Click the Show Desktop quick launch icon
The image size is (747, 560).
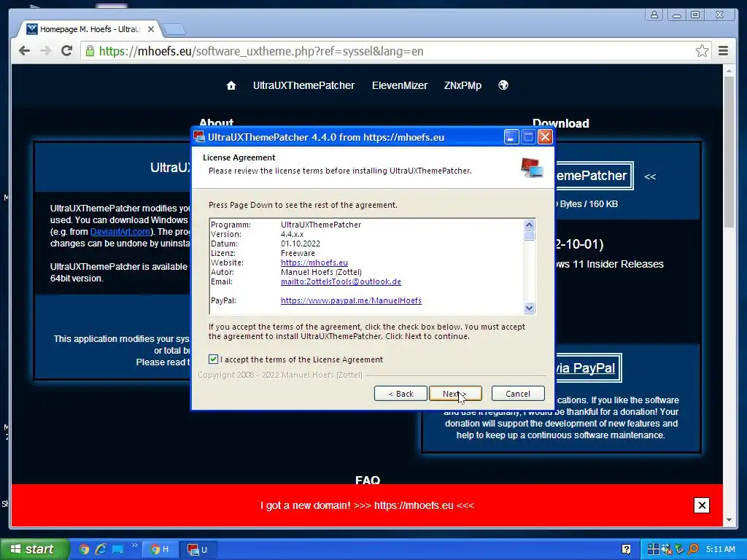(x=117, y=549)
